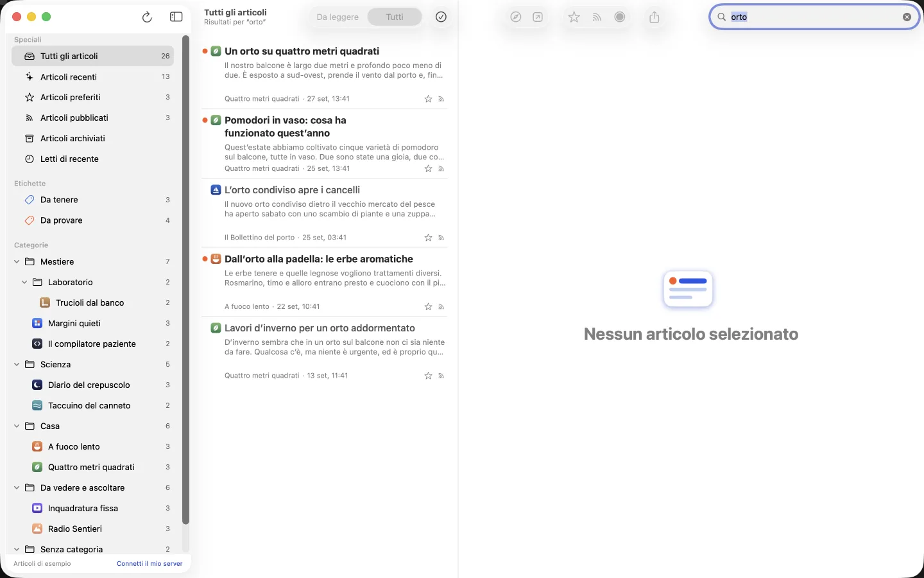924x578 pixels.
Task: Collapse the Laboratorio subfolder
Action: tap(24, 283)
